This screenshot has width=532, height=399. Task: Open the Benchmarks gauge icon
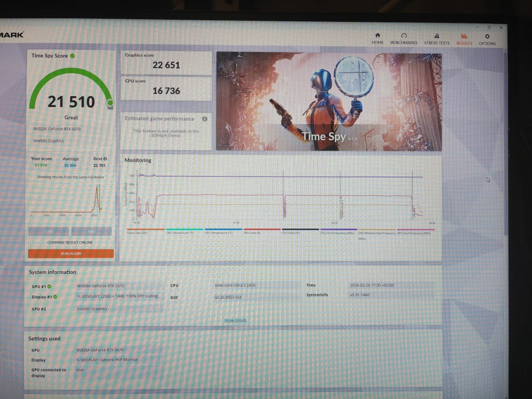[x=404, y=35]
